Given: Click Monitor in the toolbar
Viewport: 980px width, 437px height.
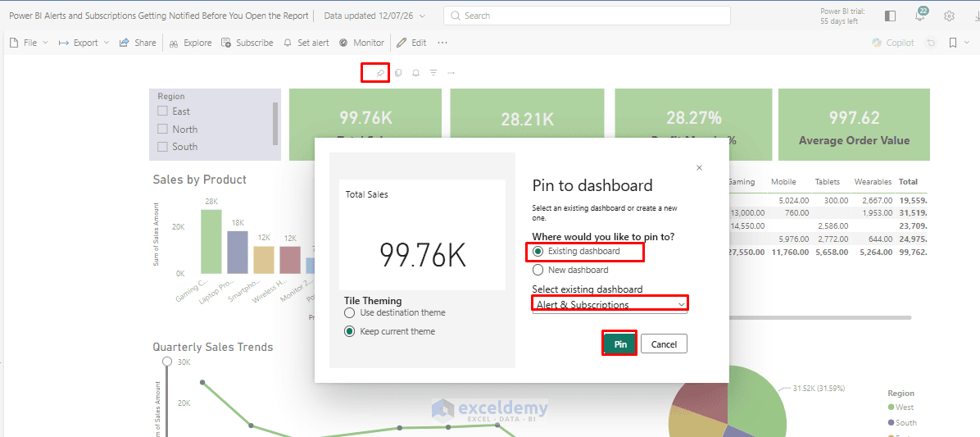Looking at the screenshot, I should click(361, 43).
